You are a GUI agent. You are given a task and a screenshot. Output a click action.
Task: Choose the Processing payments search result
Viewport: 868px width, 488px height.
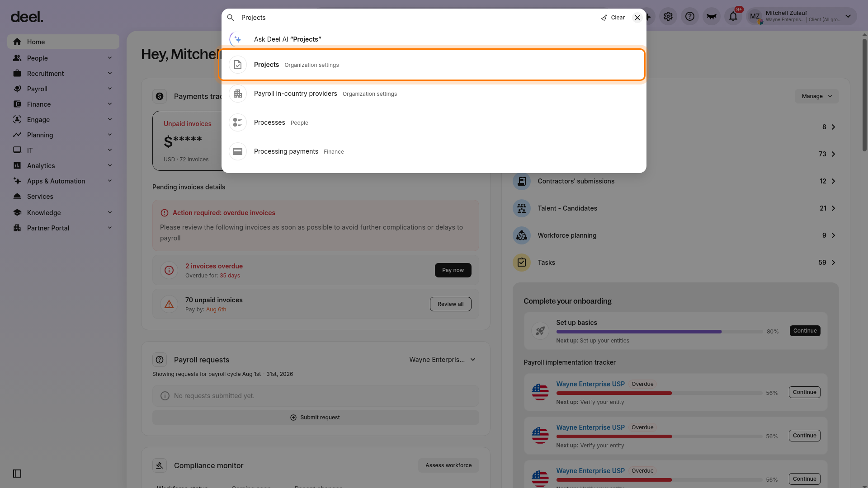tap(434, 151)
